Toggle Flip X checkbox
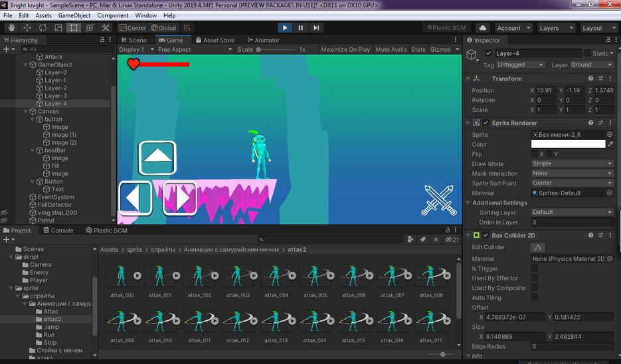This screenshot has width=621, height=364. (534, 154)
